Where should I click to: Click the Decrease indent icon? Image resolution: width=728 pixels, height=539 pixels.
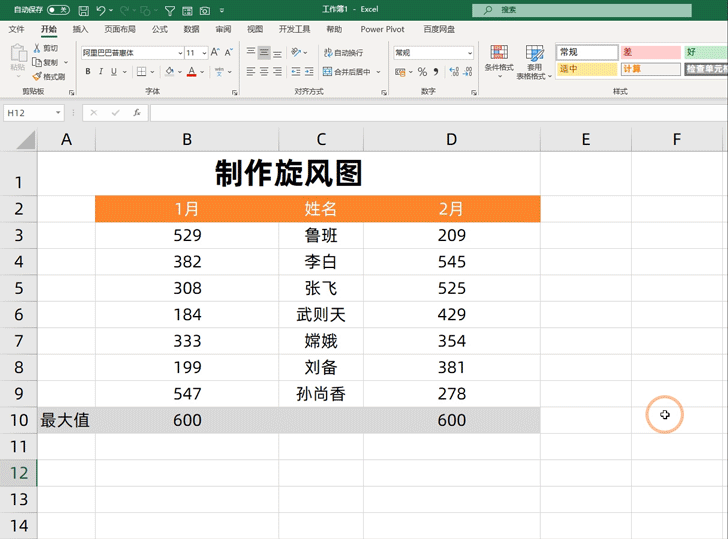coord(296,71)
